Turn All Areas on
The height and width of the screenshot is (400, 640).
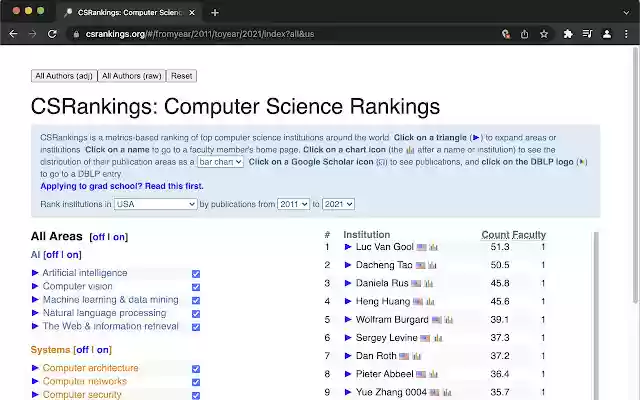click(119, 237)
